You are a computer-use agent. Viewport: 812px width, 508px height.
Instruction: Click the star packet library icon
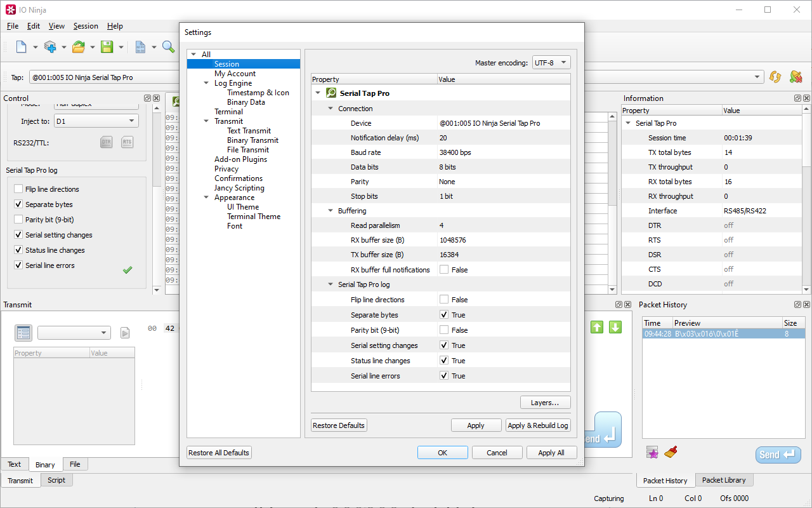(653, 452)
